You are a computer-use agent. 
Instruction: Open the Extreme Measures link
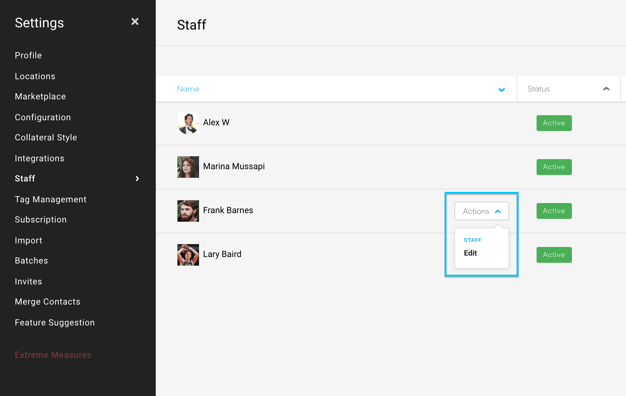tap(53, 355)
